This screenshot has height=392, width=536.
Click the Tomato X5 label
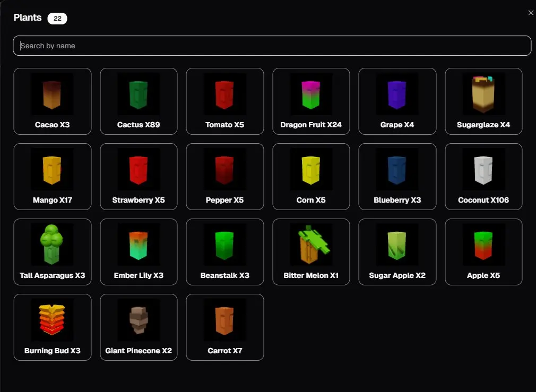(224, 125)
